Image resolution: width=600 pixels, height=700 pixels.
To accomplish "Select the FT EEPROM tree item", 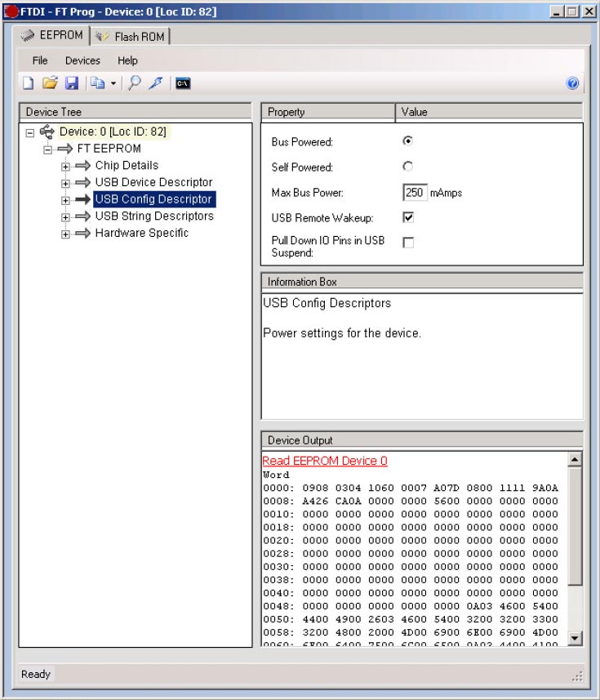I will tap(109, 149).
